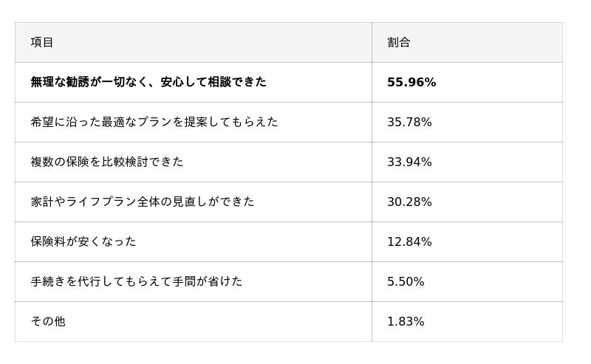The image size is (591, 364).
Task: Click the 項目 column header
Action: click(42, 42)
